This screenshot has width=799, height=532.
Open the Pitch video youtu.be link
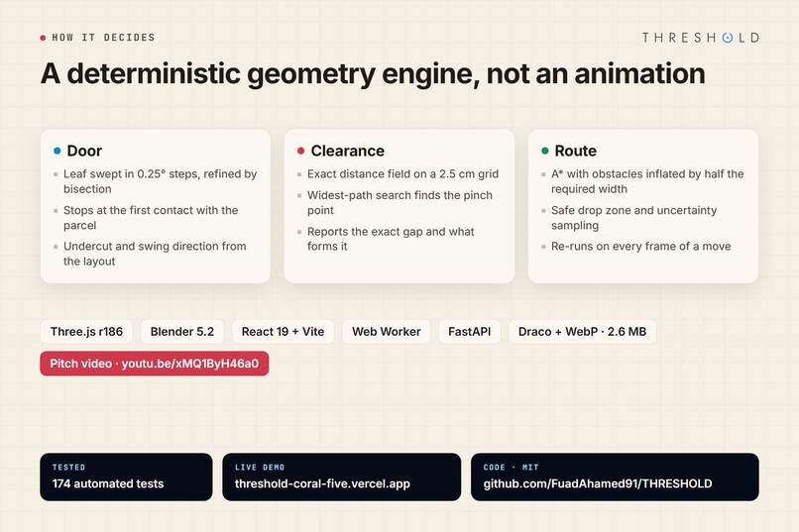(x=155, y=364)
